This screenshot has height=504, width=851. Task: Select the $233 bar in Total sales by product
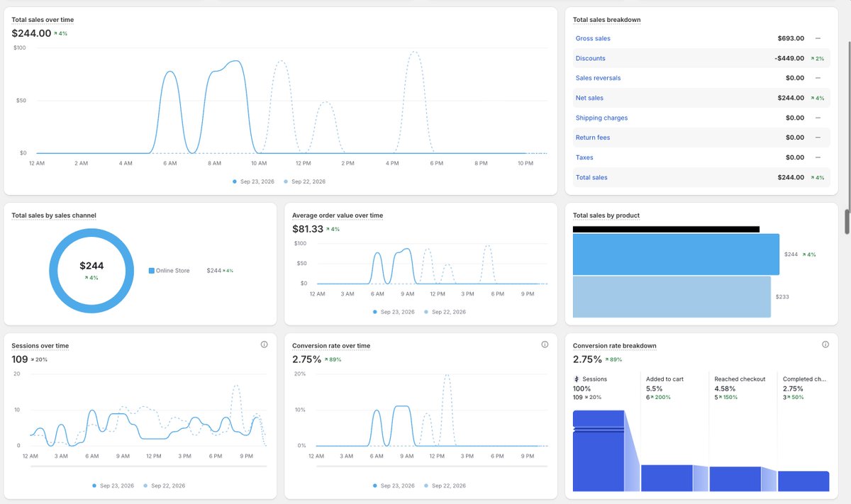[x=672, y=297]
